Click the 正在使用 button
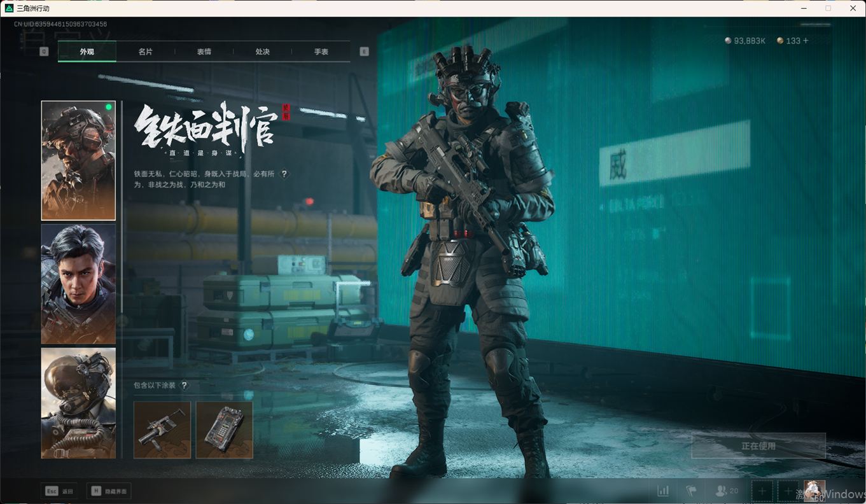Screen dimensions: 866x504 (x=758, y=446)
